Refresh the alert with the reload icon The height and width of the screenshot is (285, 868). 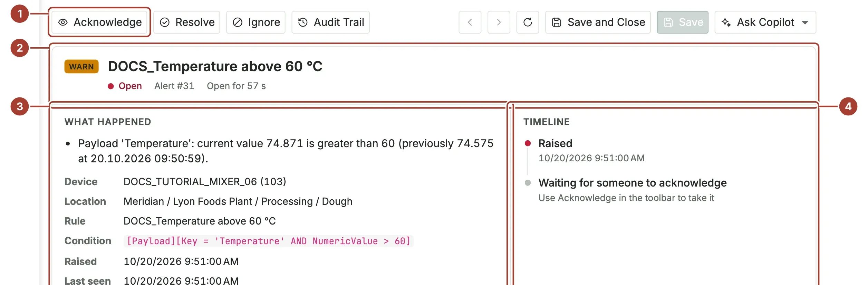(528, 22)
